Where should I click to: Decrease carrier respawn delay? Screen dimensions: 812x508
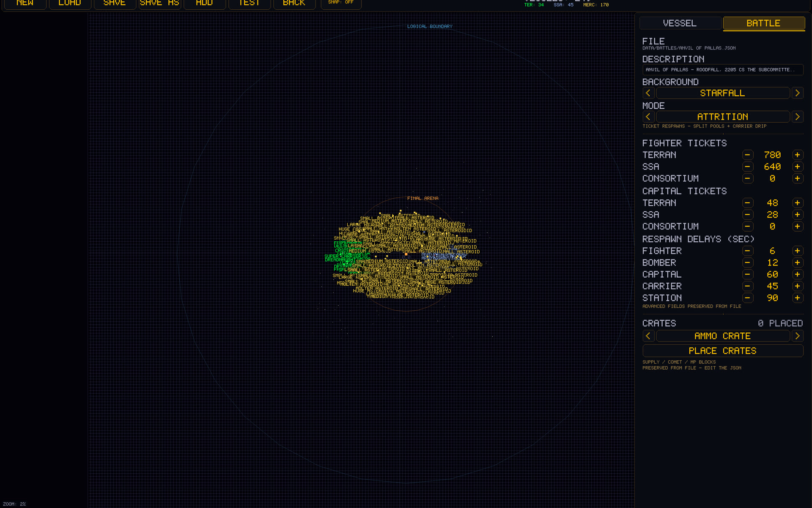[748, 286]
